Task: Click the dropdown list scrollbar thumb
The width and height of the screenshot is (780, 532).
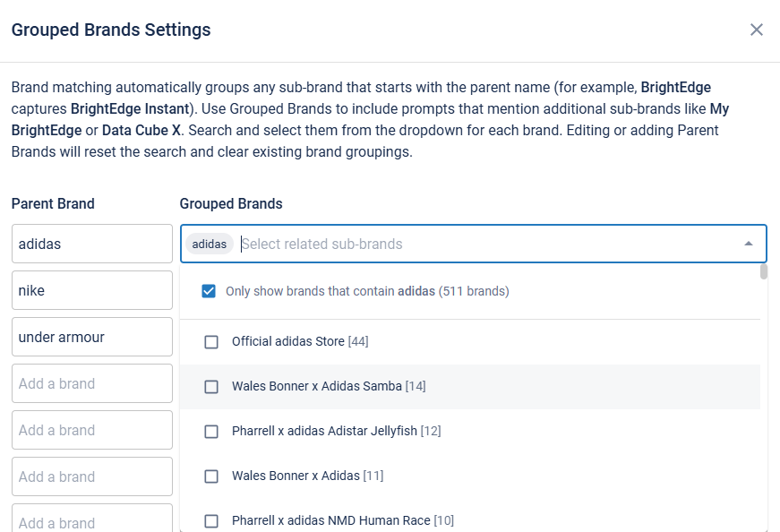Action: pos(764,271)
